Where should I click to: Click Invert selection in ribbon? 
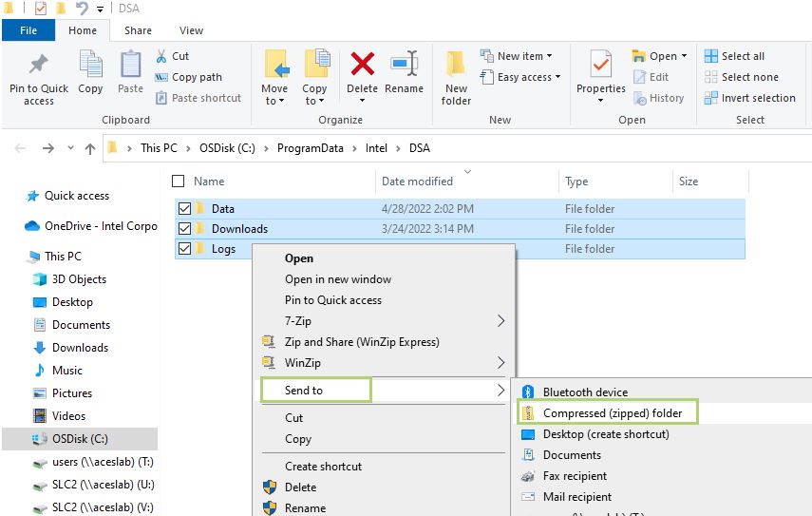pos(750,98)
